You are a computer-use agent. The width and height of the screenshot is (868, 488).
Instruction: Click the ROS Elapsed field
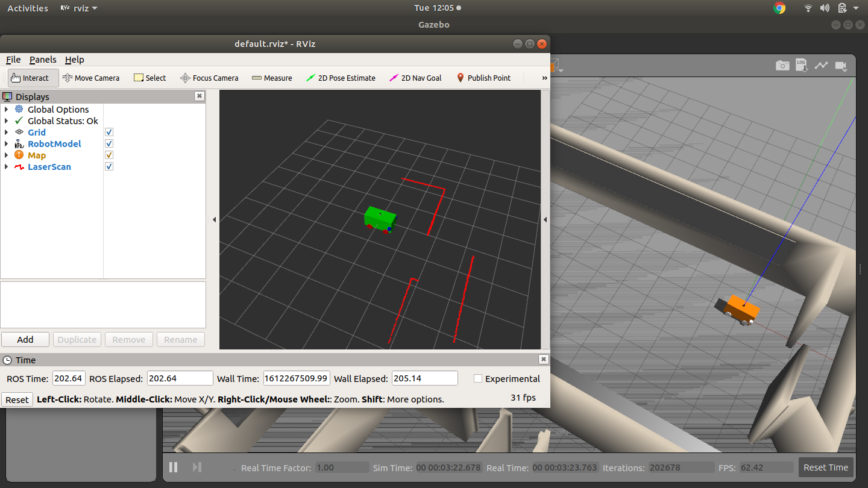coord(180,378)
